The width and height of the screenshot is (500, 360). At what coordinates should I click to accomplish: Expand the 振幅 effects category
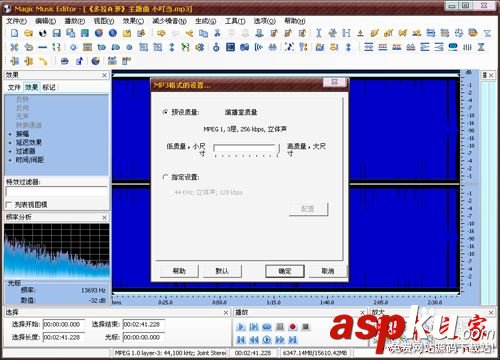click(x=10, y=134)
